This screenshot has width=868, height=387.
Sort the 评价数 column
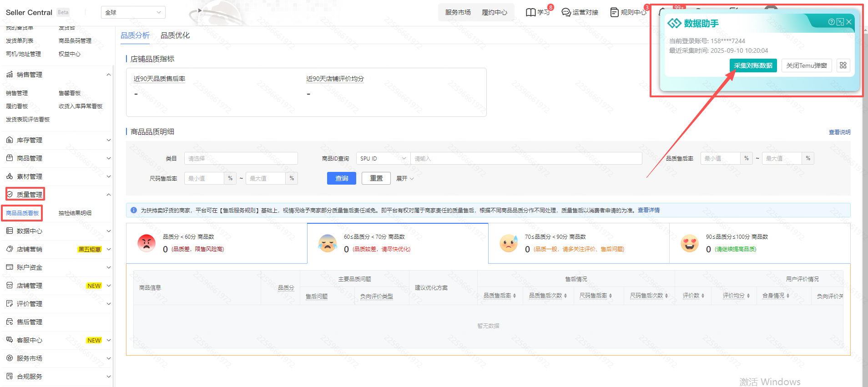pyautogui.click(x=703, y=296)
